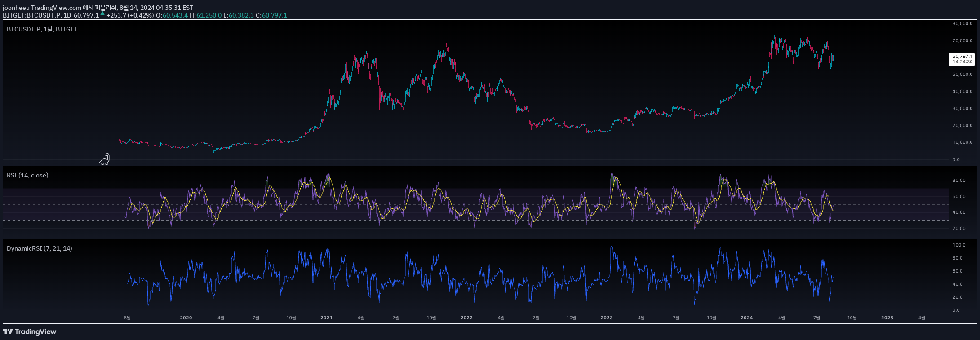Select the 'DynamicRSI (7, 21, 14)' indicator label
Image resolution: width=980 pixels, height=340 pixels.
point(40,248)
